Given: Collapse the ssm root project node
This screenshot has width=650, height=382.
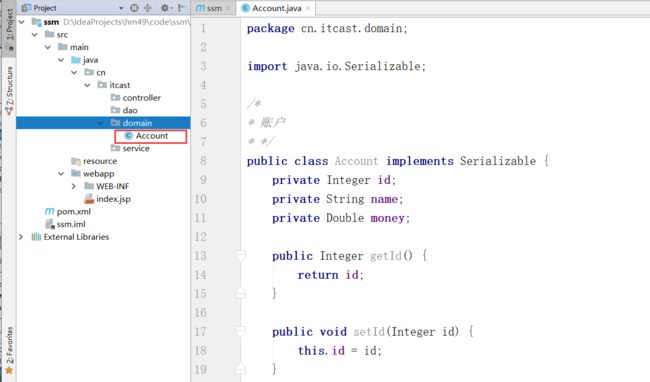Looking at the screenshot, I should (22, 22).
